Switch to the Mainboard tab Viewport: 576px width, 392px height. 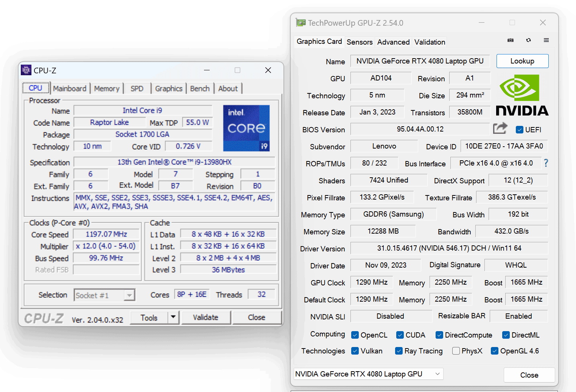pyautogui.click(x=70, y=88)
